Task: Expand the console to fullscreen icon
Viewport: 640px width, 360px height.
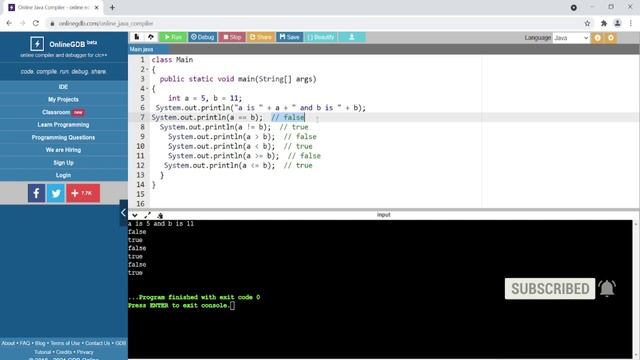Action: (x=147, y=216)
